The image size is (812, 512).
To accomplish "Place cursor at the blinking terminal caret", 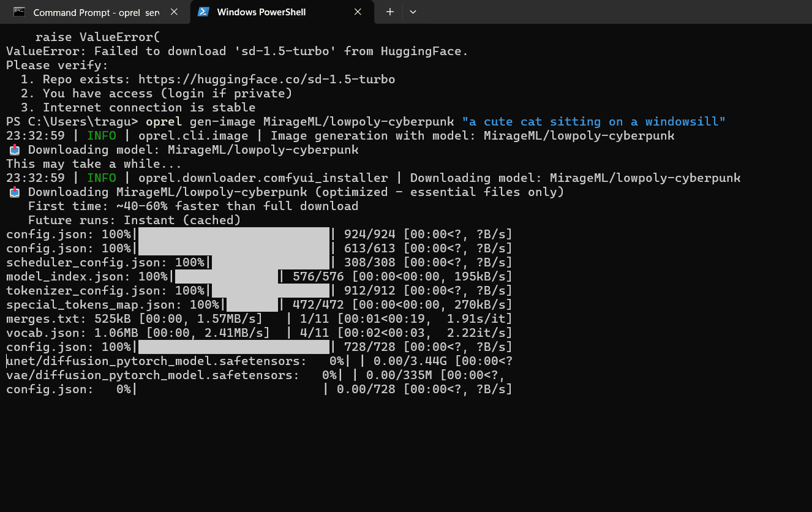I will click(x=7, y=361).
